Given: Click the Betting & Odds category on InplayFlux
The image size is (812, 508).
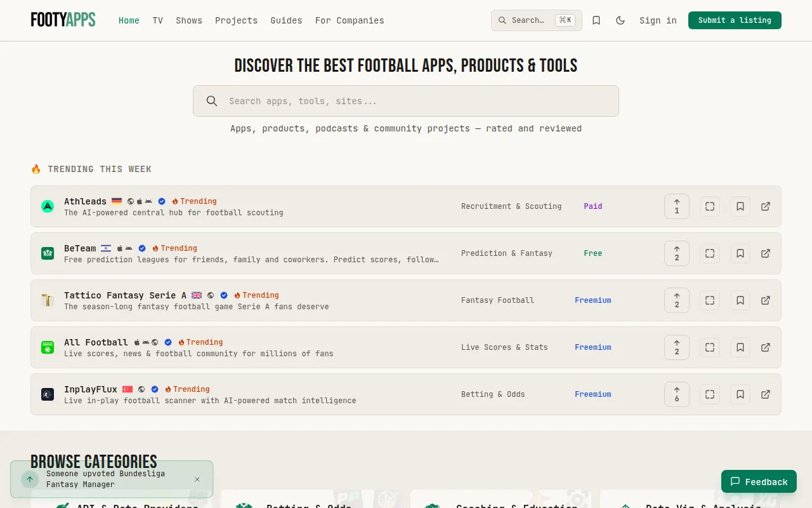Looking at the screenshot, I should click(x=493, y=394).
